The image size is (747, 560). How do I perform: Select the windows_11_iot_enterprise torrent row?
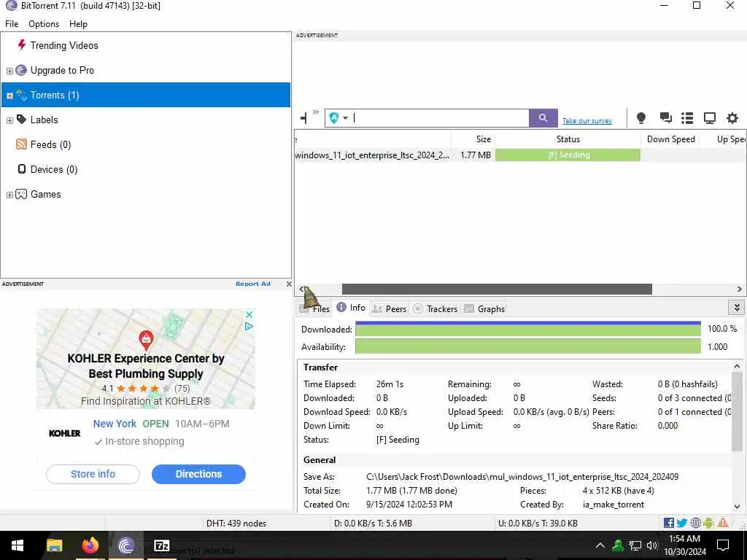tap(520, 155)
